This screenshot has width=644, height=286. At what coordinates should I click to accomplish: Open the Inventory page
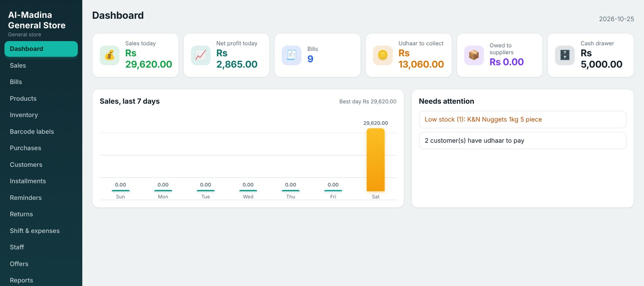(41, 115)
